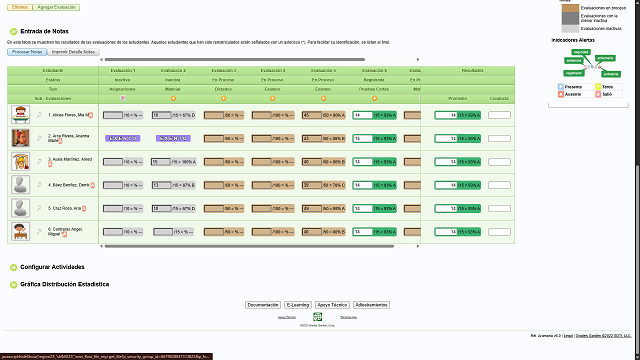Click left arrow of top table scrollbar
640x360 pixels.
pyautogui.click(x=101, y=60)
